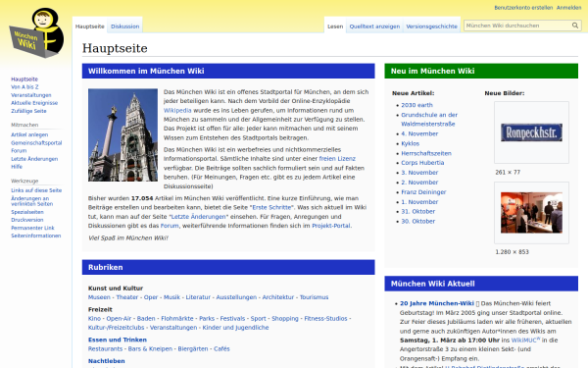Open the Biergärten category

pyautogui.click(x=193, y=348)
